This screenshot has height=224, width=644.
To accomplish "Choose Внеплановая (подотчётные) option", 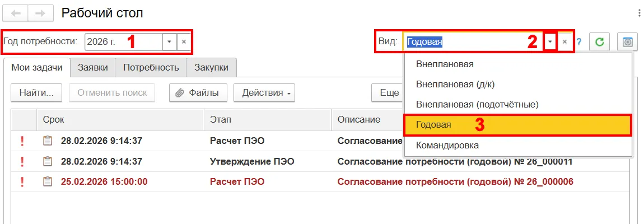I will coord(518,104).
